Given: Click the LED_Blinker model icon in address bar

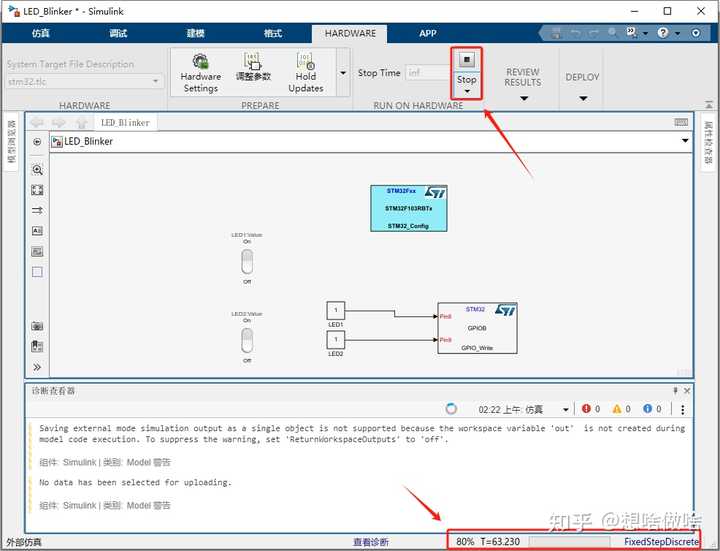Looking at the screenshot, I should point(57,141).
